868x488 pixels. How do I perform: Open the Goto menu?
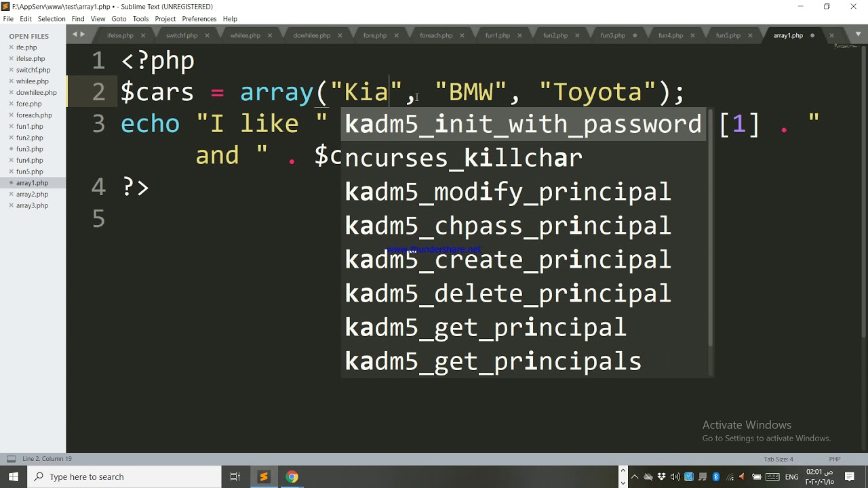coord(119,19)
